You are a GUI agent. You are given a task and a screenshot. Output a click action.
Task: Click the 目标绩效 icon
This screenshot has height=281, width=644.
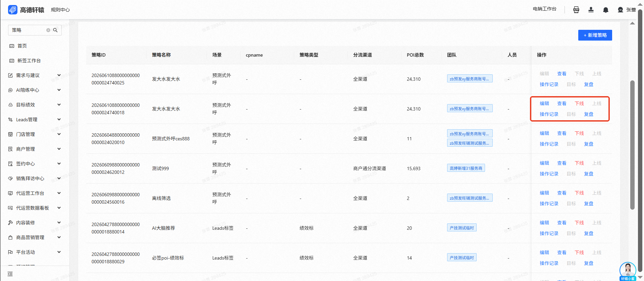10,105
